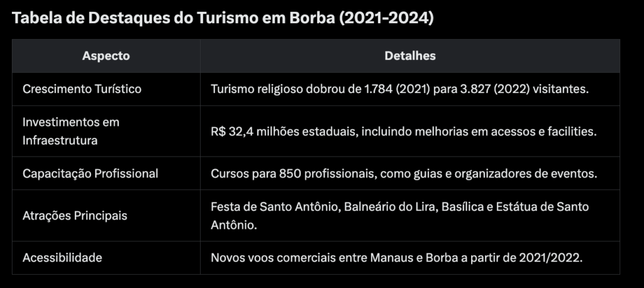Click the Detalhes column header
This screenshot has height=288, width=644.
click(409, 56)
